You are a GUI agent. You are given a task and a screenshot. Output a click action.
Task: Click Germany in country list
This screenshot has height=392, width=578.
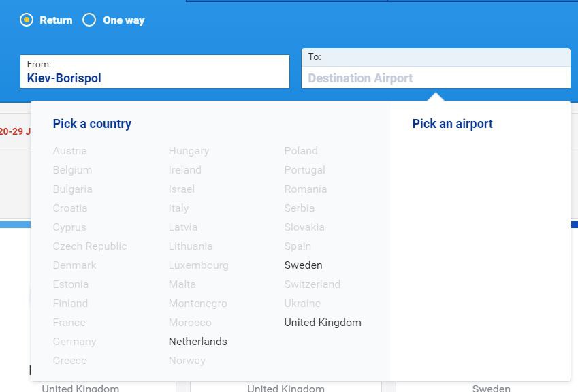74,342
